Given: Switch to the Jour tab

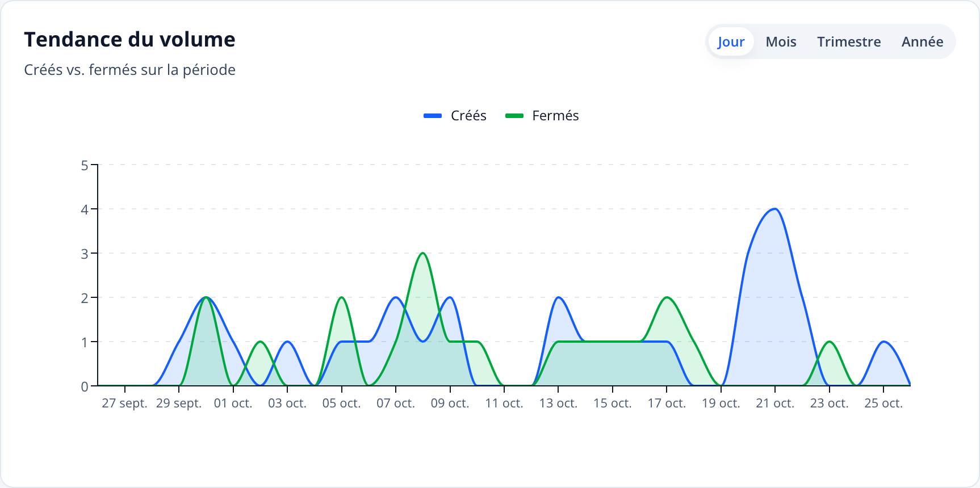Looking at the screenshot, I should coord(731,41).
